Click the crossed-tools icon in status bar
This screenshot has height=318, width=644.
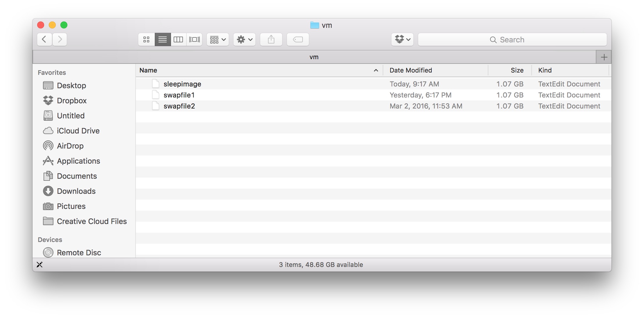[x=39, y=265]
